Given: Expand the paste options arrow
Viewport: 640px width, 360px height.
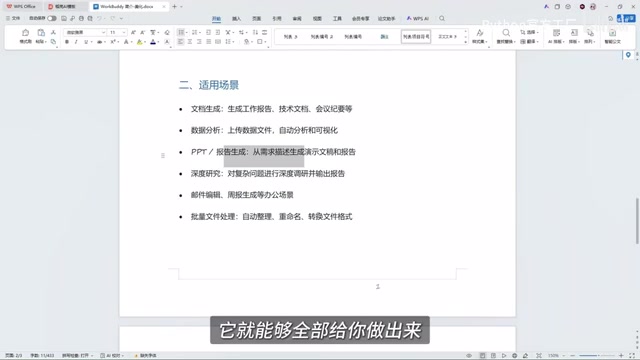Looking at the screenshot, I should tap(45, 42).
